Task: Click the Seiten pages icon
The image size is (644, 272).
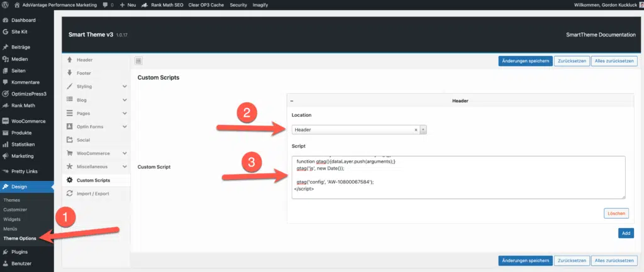Action: 5,70
